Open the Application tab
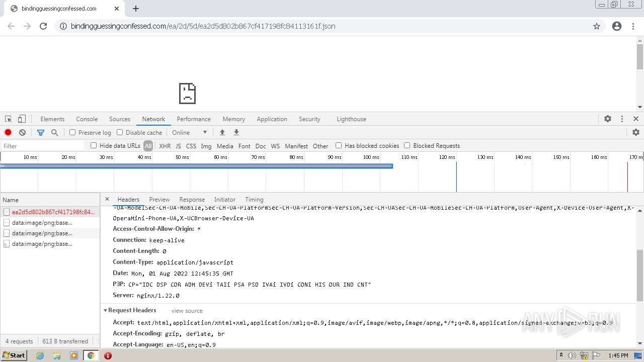The width and height of the screenshot is (644, 362). click(x=272, y=119)
